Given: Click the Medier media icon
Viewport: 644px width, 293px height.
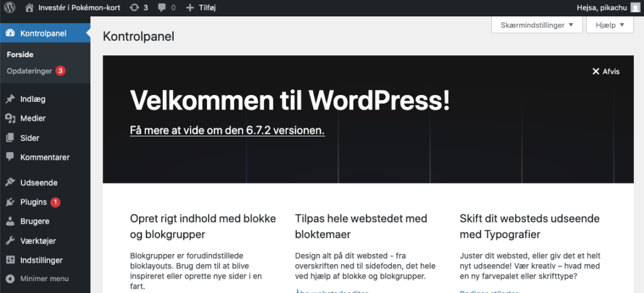Looking at the screenshot, I should click(x=10, y=118).
